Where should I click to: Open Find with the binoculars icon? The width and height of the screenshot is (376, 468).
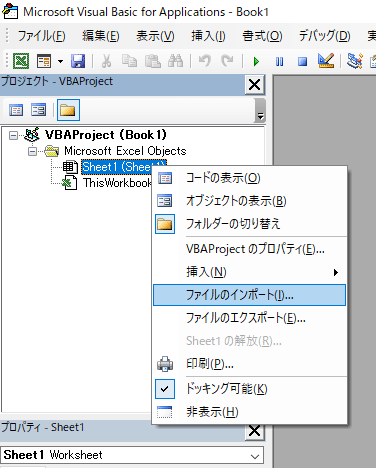point(176,61)
